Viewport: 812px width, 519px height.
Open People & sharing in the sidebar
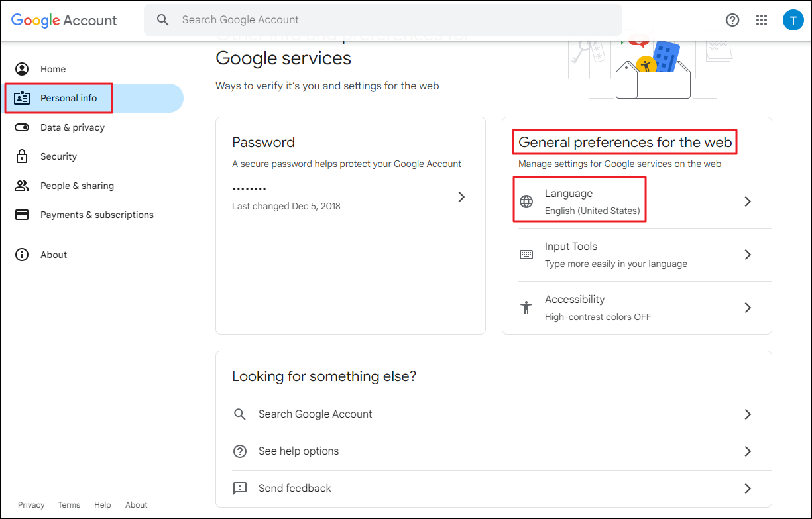point(92,186)
